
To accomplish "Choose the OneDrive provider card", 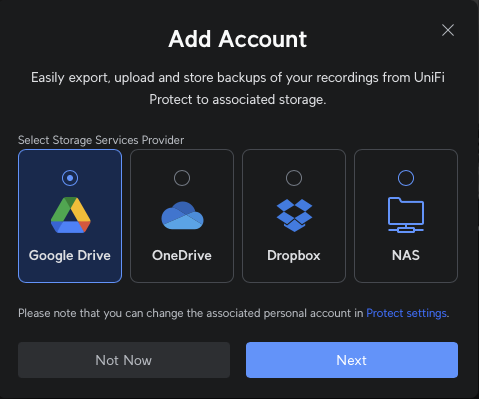I will 182,216.
